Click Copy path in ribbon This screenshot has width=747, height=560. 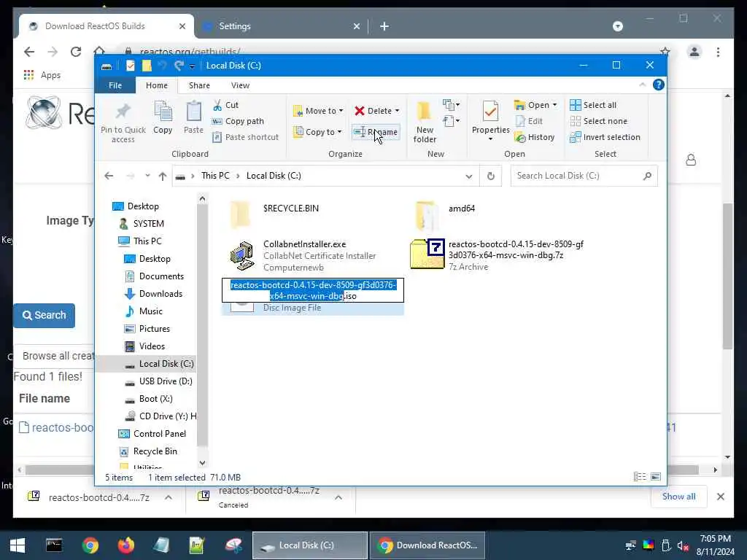(x=238, y=121)
